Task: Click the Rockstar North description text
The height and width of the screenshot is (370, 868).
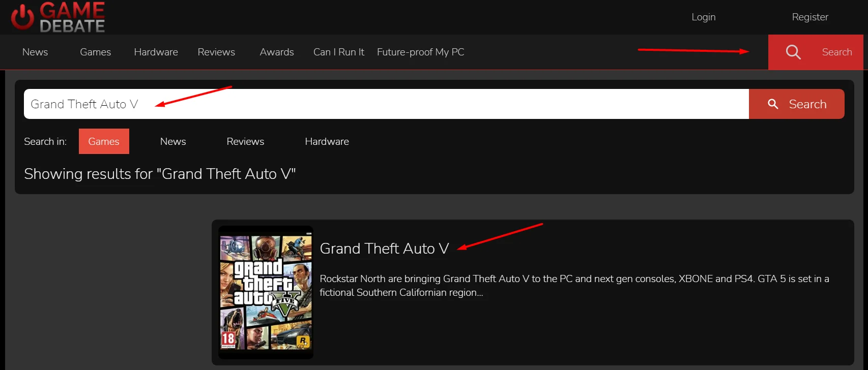Action: [574, 286]
